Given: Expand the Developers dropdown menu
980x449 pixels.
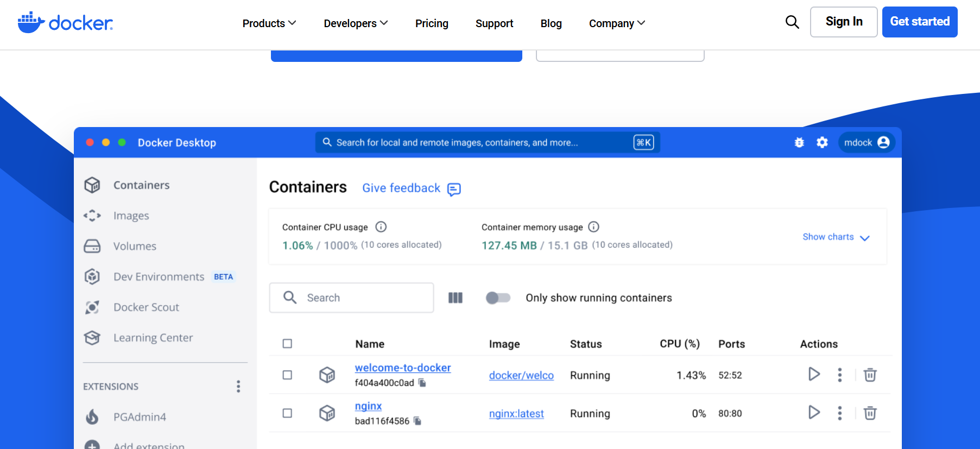Looking at the screenshot, I should pyautogui.click(x=356, y=23).
